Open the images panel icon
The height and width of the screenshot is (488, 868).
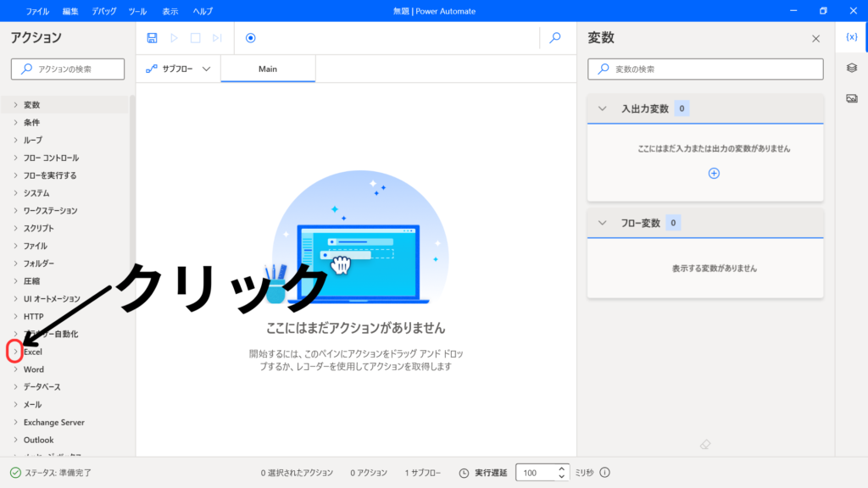click(x=851, y=98)
